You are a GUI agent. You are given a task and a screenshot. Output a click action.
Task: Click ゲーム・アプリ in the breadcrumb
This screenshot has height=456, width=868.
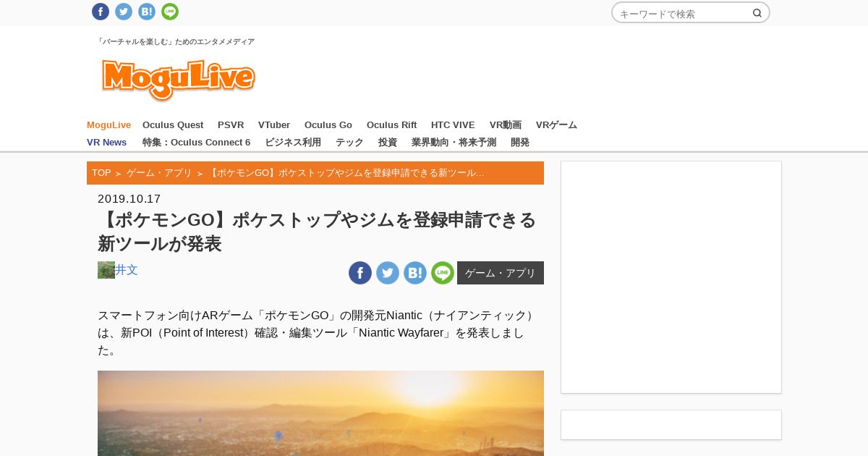coord(159,173)
